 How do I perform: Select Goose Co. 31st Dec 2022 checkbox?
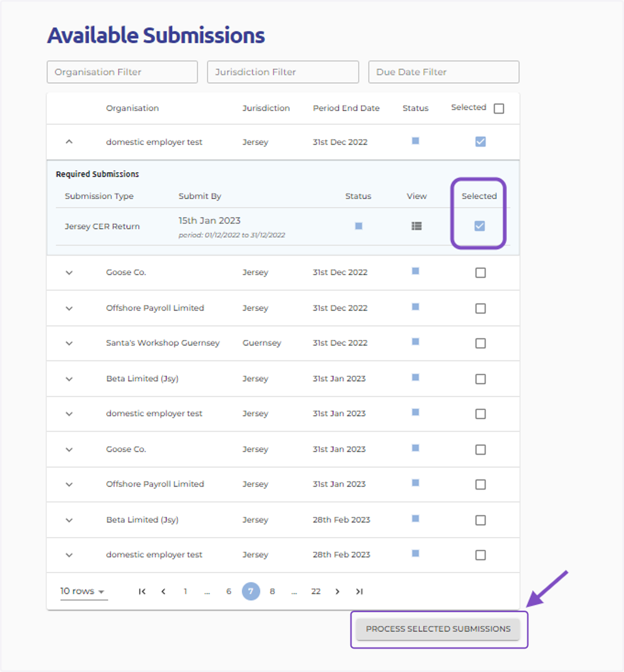coord(480,273)
